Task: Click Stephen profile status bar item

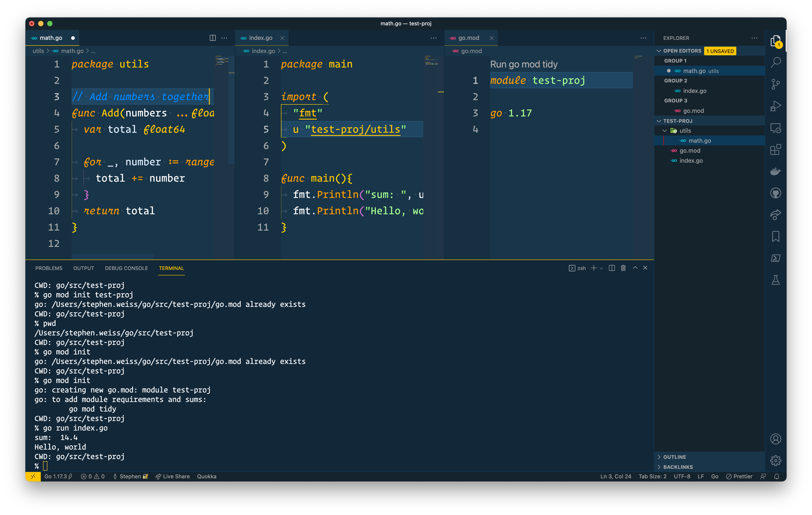Action: [130, 476]
